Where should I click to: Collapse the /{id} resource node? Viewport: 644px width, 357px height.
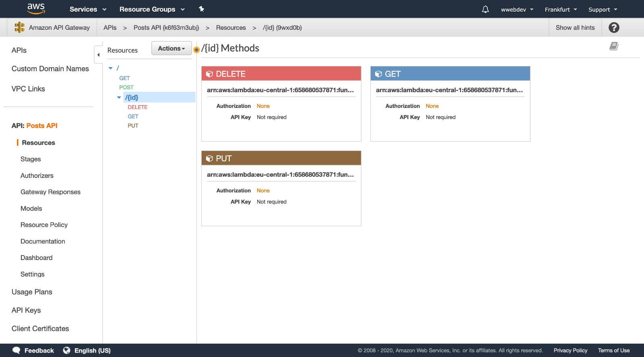point(119,97)
